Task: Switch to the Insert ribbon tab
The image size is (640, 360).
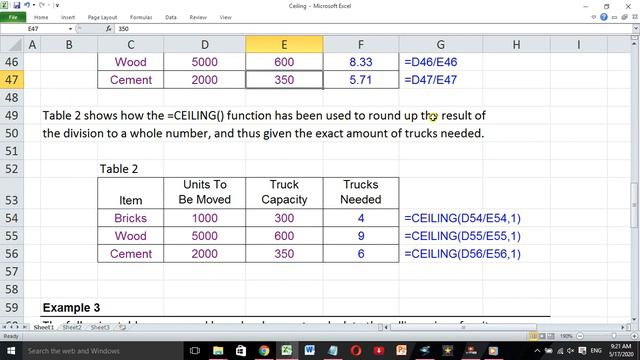Action: tap(68, 17)
